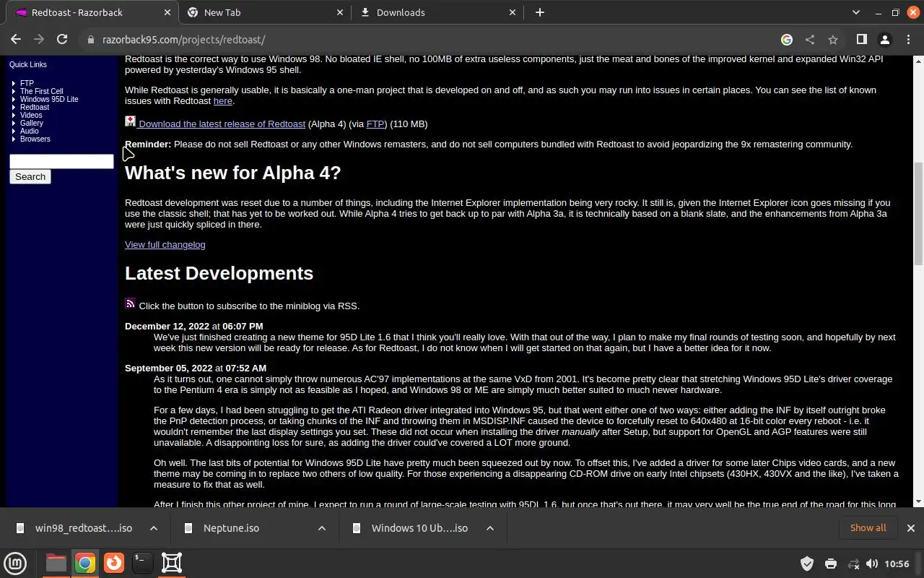Click the browser back arrow
This screenshot has width=924, height=578.
coord(16,40)
